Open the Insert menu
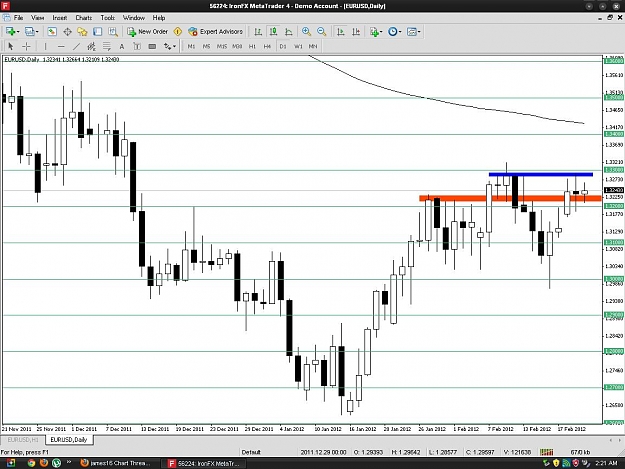625x469 pixels. [x=60, y=18]
